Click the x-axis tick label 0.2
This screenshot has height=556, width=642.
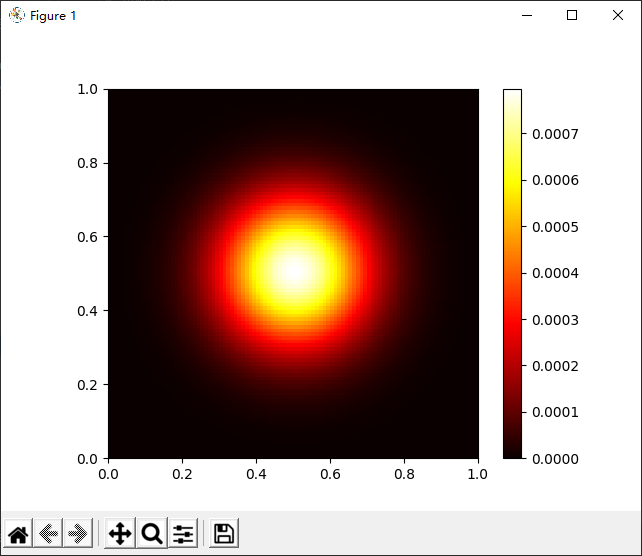(x=182, y=474)
